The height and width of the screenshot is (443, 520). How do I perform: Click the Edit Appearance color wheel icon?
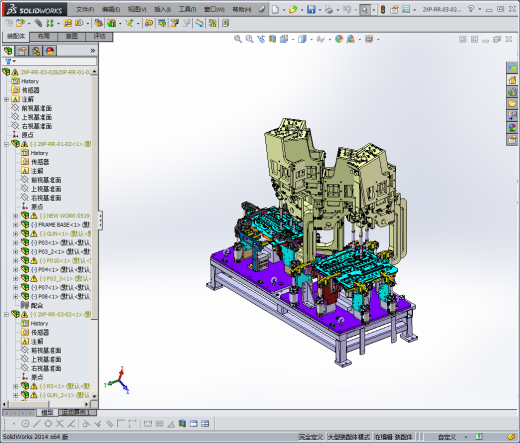(x=339, y=39)
